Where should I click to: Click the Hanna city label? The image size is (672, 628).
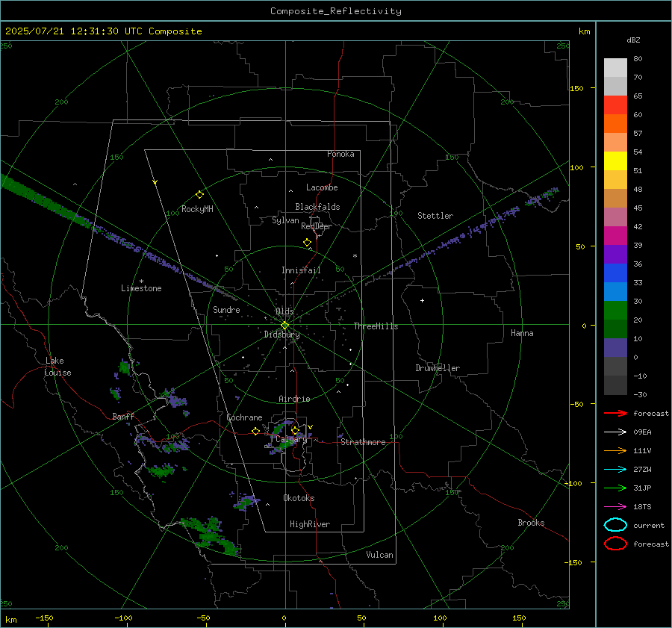[522, 333]
